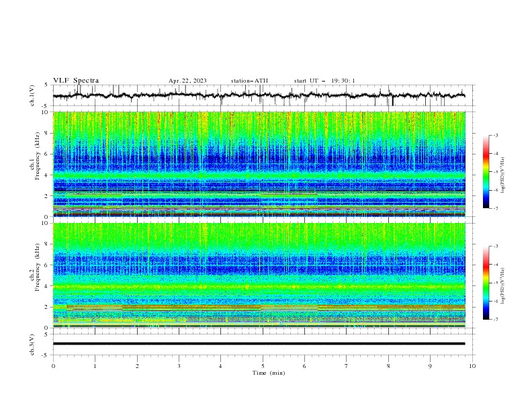Viewport: 532px width, 411px height.
Task: Click the "-7" tick on ch.2 color bar
Action: click(495, 320)
